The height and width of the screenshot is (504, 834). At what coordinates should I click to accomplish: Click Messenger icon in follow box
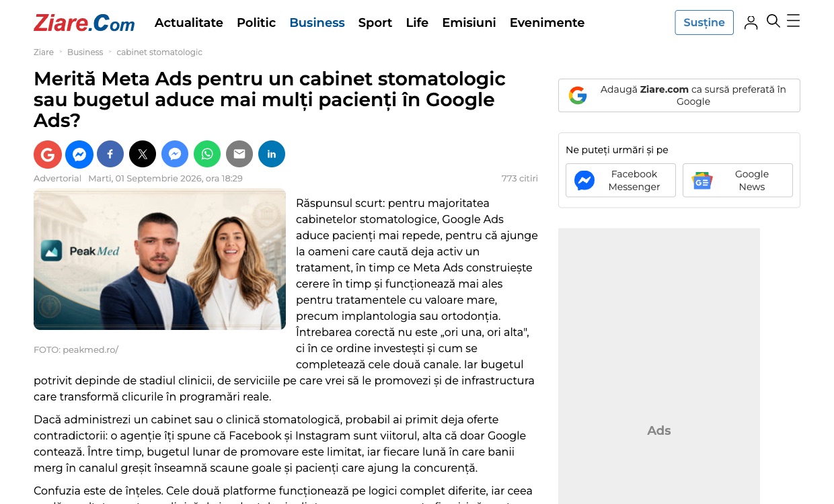click(x=584, y=180)
